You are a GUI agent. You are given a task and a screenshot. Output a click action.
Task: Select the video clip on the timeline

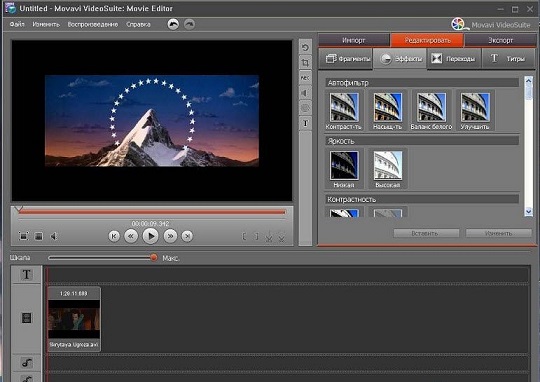pyautogui.click(x=74, y=319)
